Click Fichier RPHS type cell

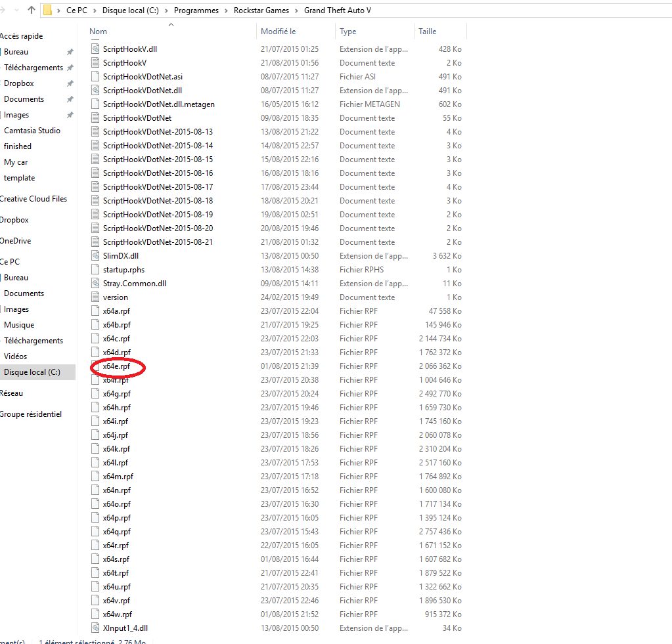point(362,270)
